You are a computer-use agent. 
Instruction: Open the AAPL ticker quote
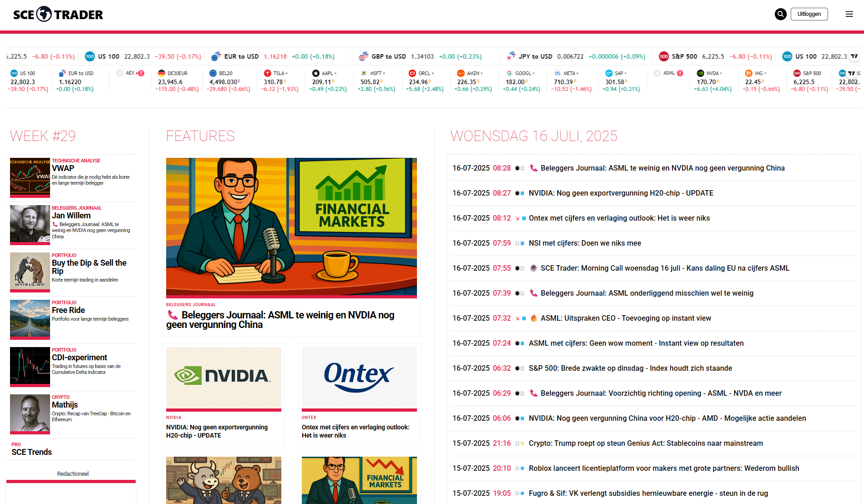click(328, 81)
